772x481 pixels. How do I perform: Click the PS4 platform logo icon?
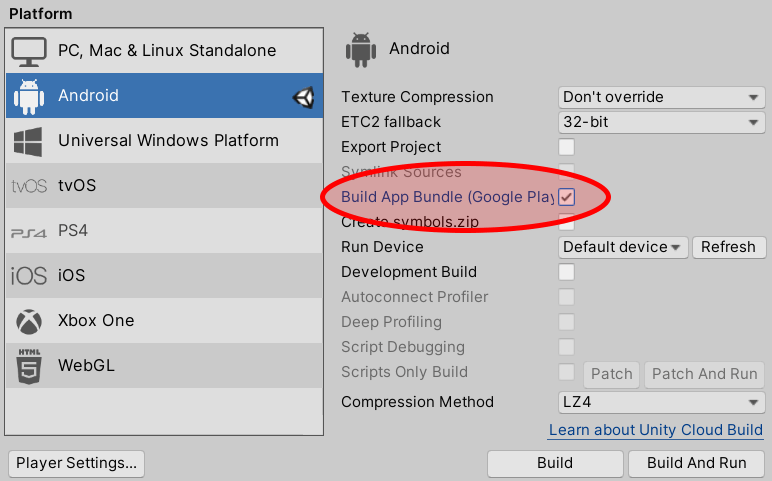(28, 231)
